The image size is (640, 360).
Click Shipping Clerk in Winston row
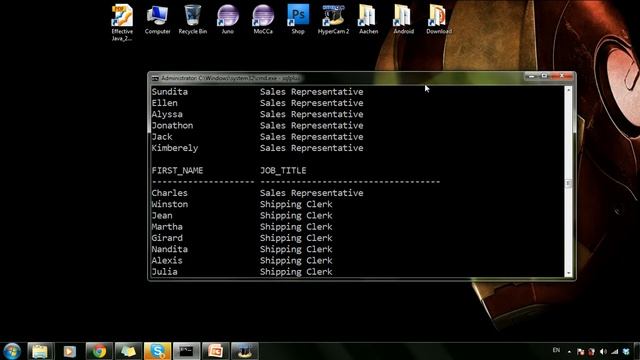coord(296,204)
